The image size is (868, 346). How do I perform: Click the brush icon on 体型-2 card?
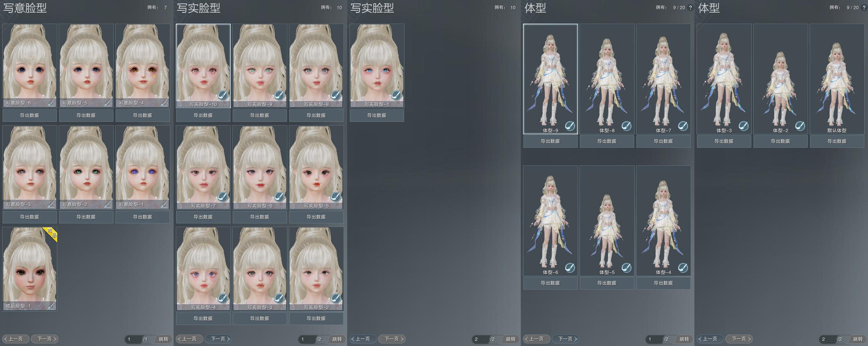[x=800, y=126]
